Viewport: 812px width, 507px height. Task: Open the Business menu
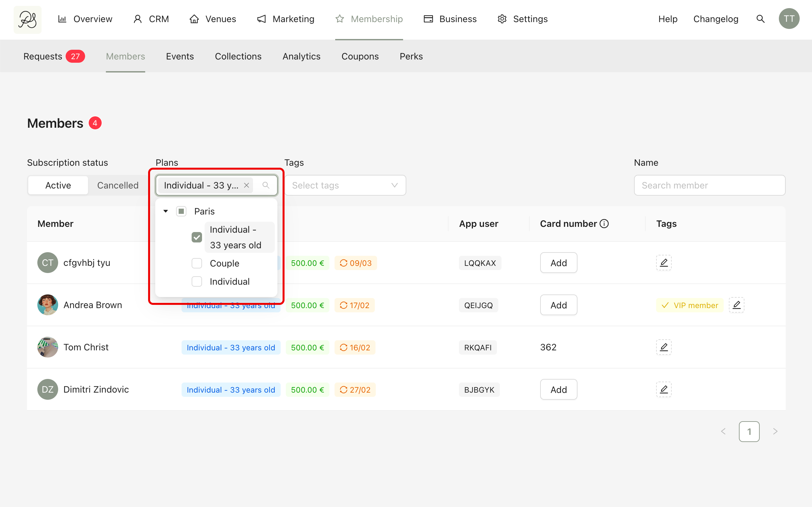click(450, 19)
